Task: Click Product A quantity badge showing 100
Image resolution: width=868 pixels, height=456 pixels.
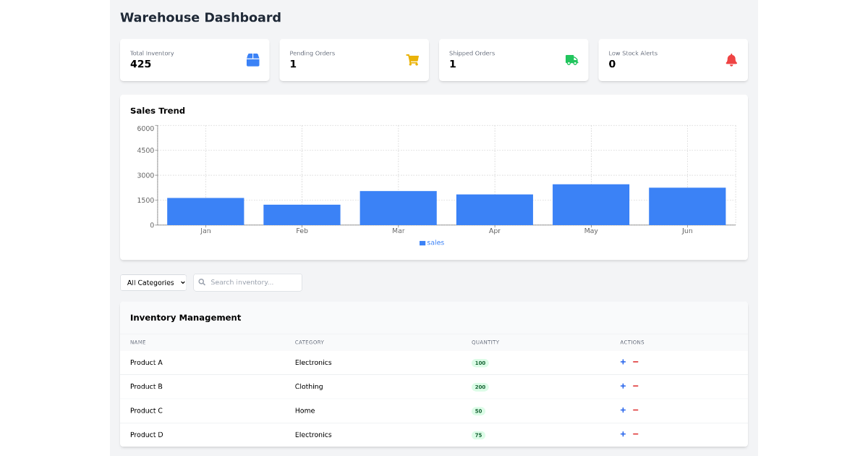Action: coord(479,363)
